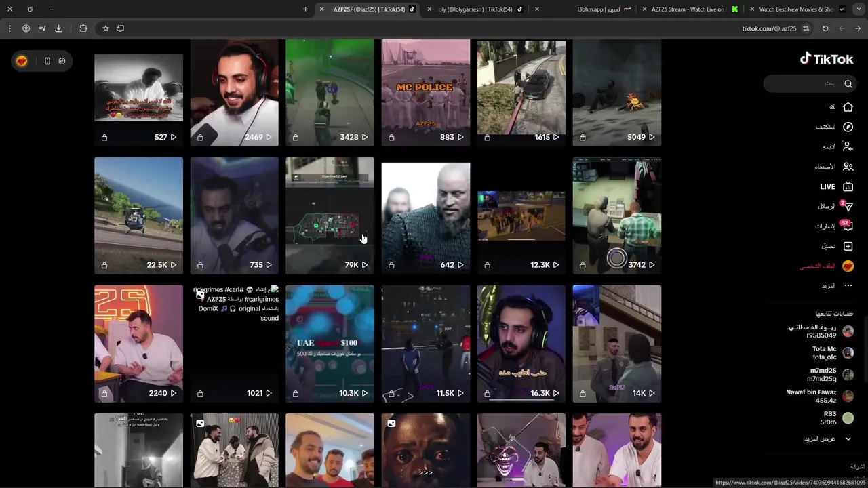Open the rickgrimes post with 1021 views
868x488 pixels.
coord(234,344)
